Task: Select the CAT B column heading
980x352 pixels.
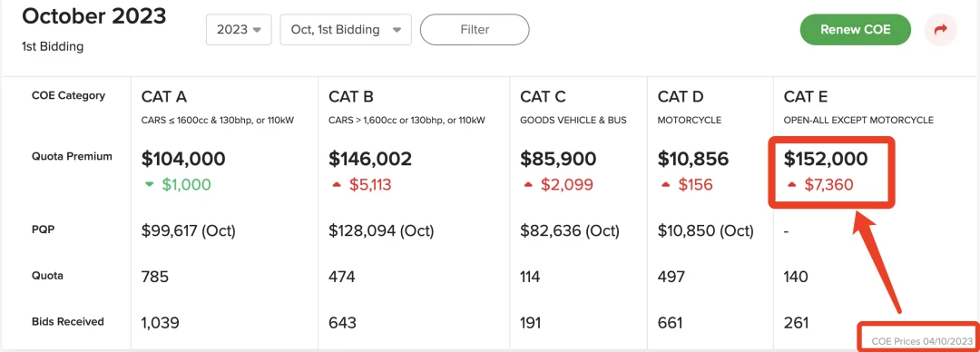Action: [x=351, y=96]
